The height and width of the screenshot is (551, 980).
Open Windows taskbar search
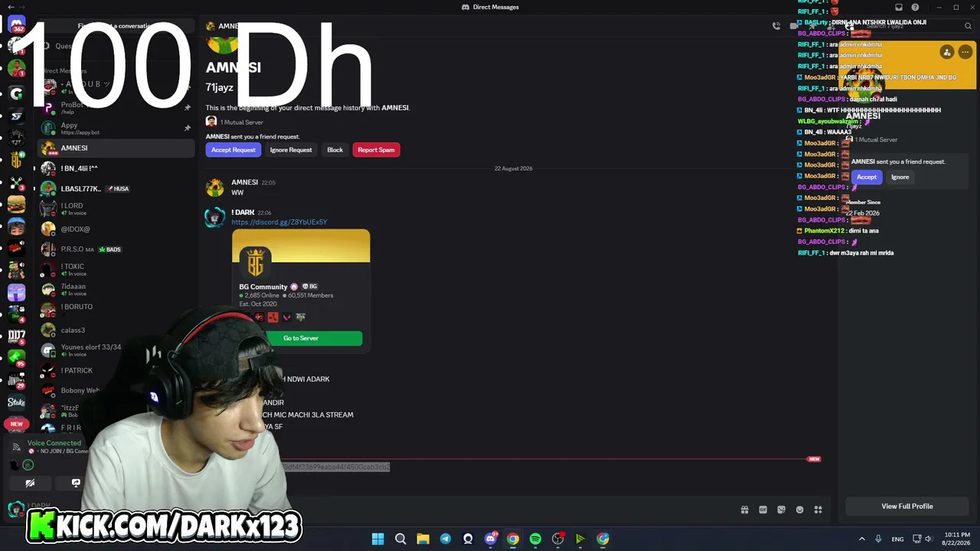[x=400, y=539]
